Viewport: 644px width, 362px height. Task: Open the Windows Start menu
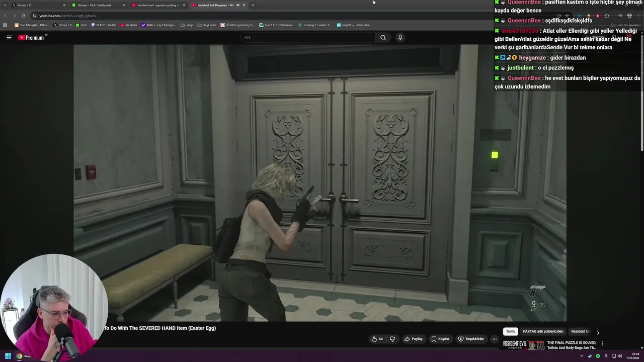click(8, 356)
